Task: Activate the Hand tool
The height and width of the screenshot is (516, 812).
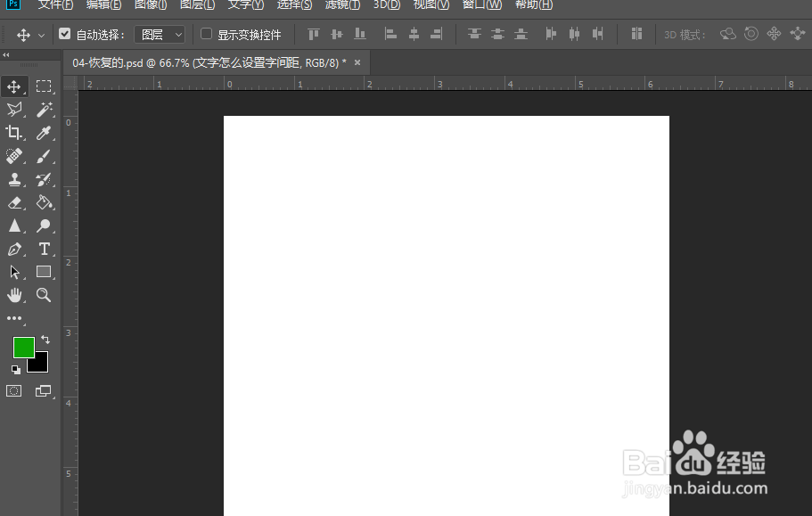Action: pyautogui.click(x=14, y=295)
